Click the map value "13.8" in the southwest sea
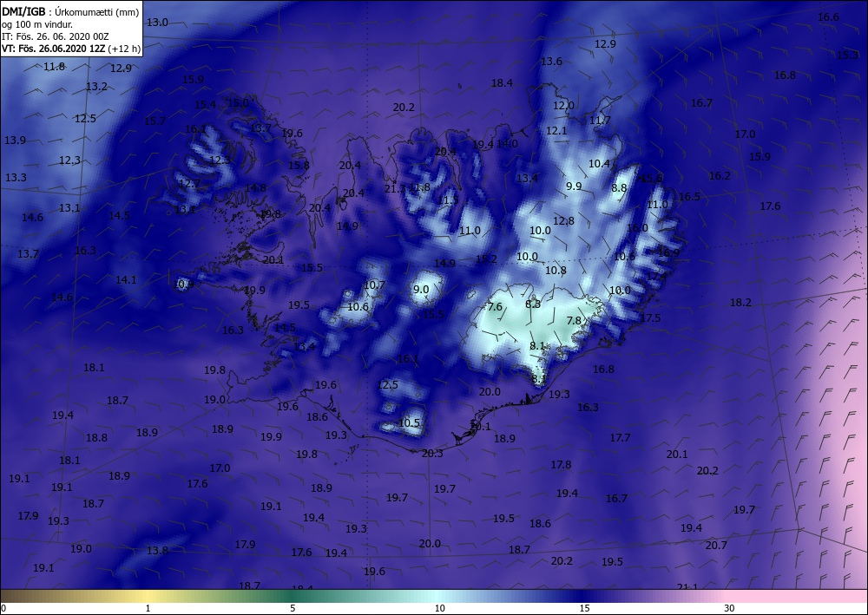The image size is (868, 615). (157, 550)
